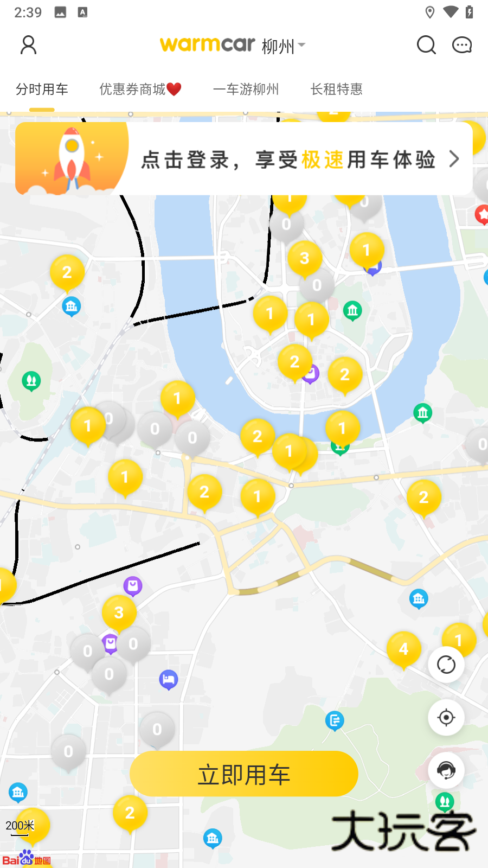Image resolution: width=488 pixels, height=868 pixels.
Task: Switch to the 优惠券商城 tab
Action: click(x=140, y=90)
